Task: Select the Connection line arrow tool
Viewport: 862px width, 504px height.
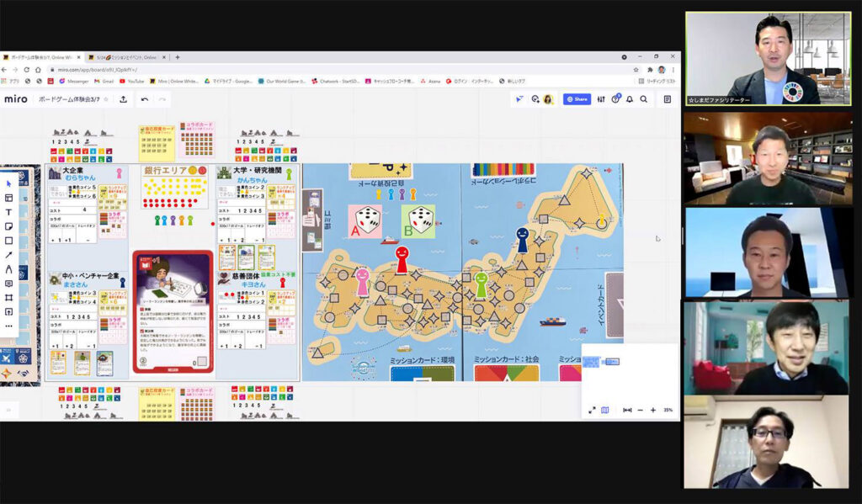Action: click(x=8, y=255)
